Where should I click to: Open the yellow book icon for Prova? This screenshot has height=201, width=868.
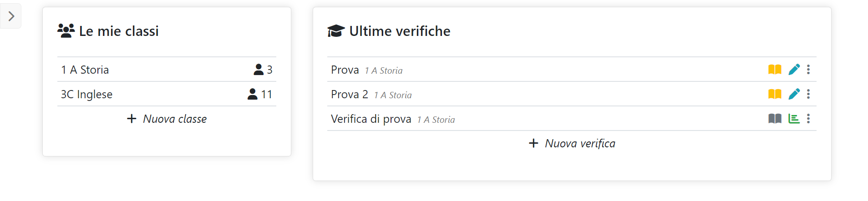pyautogui.click(x=775, y=70)
